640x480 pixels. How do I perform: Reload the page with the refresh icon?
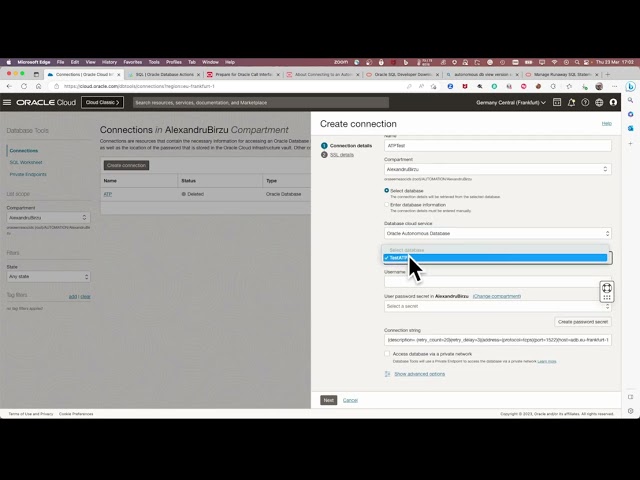[24, 87]
